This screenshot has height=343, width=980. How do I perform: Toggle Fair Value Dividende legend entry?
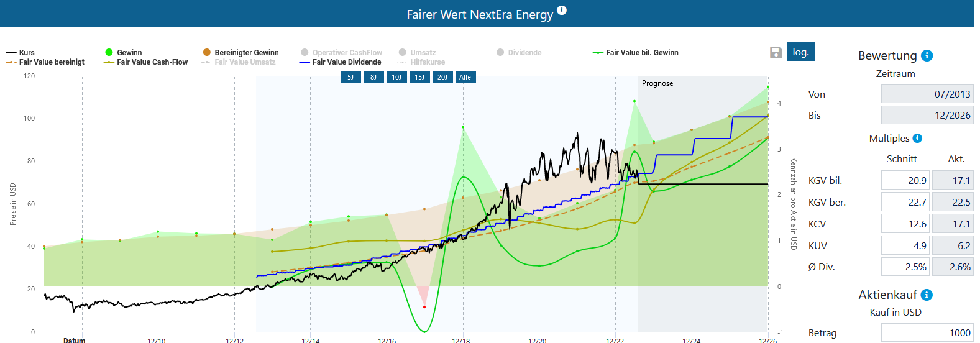click(341, 62)
